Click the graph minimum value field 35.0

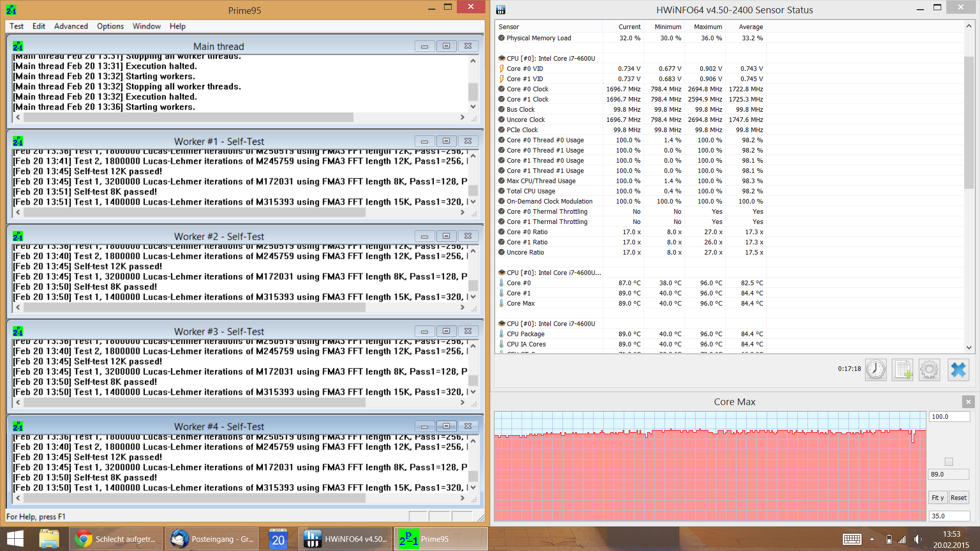[x=948, y=516]
